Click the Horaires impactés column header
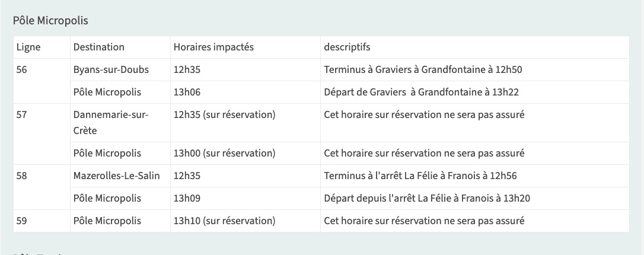Screen dimensions: 644x255 213,47
